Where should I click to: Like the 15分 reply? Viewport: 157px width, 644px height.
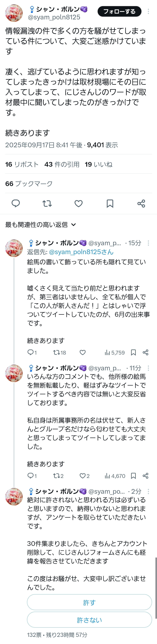[83, 353]
